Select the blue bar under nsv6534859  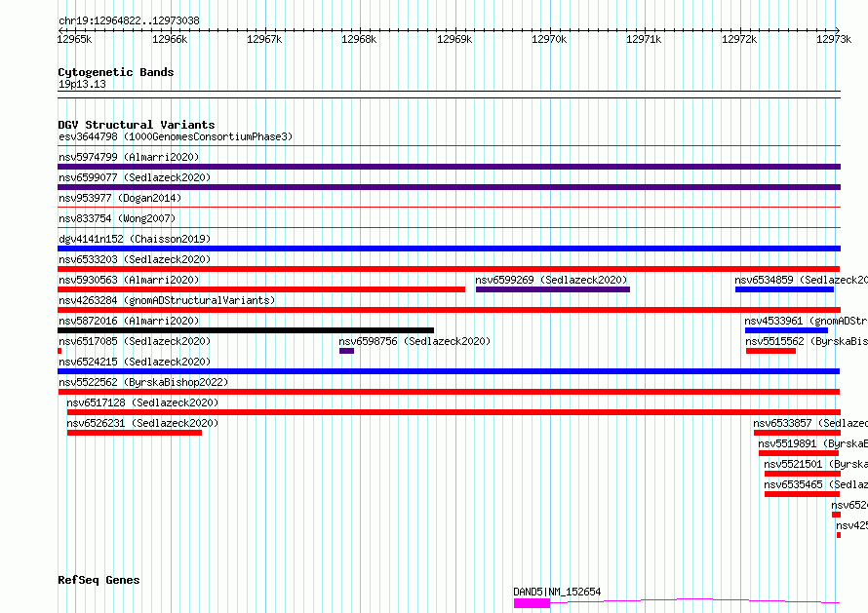click(784, 289)
